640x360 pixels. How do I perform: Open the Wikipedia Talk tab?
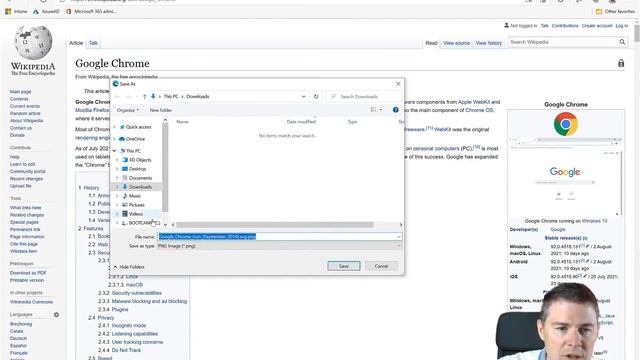point(93,43)
